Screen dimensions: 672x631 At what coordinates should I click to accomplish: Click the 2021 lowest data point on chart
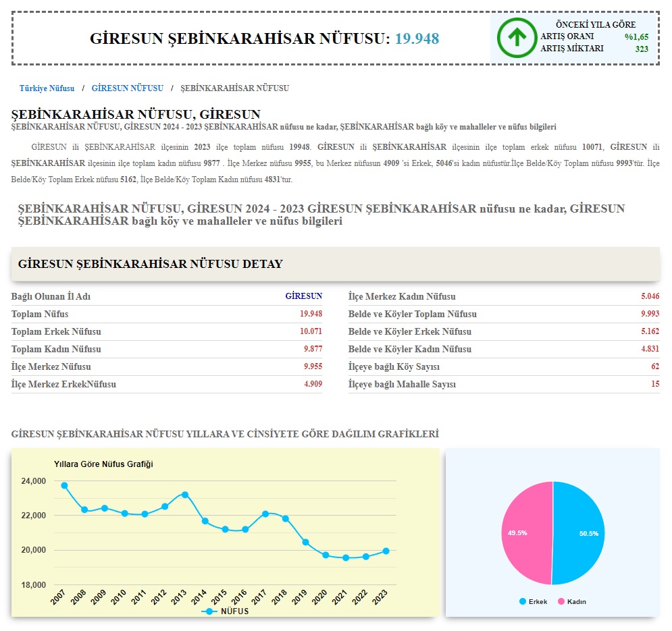click(x=346, y=557)
